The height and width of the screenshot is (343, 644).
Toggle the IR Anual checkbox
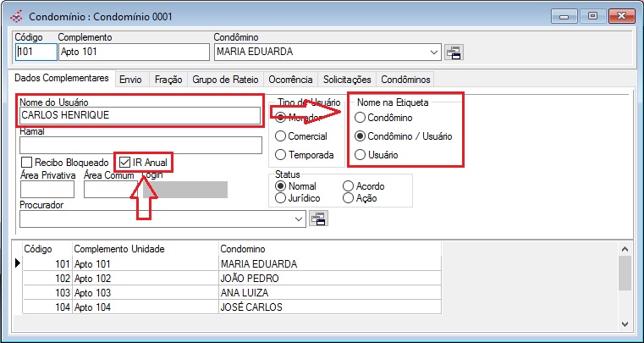(126, 162)
